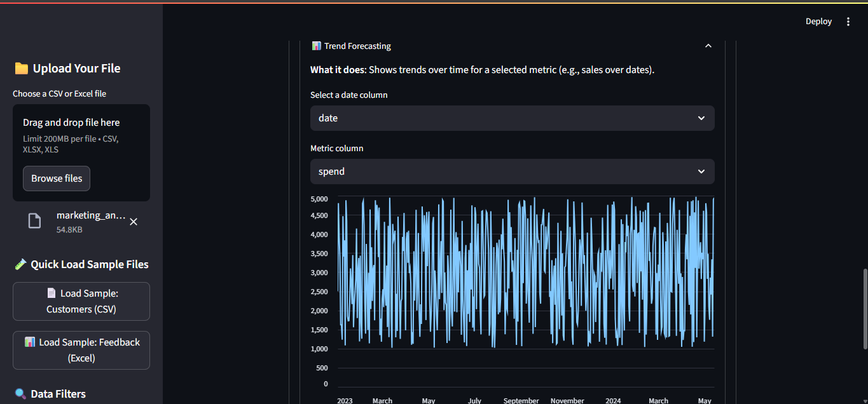Click the magnifier icon beside Data Filters
Image resolution: width=868 pixels, height=404 pixels.
point(20,394)
